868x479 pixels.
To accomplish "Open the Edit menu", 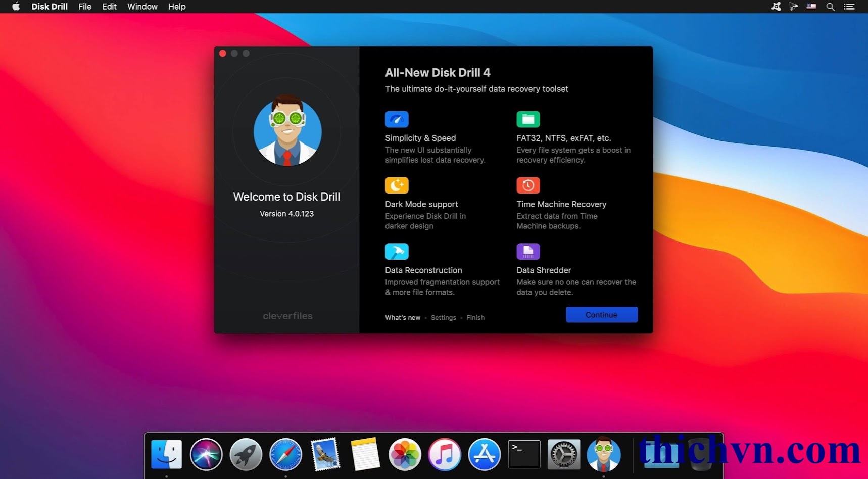I will pyautogui.click(x=109, y=7).
